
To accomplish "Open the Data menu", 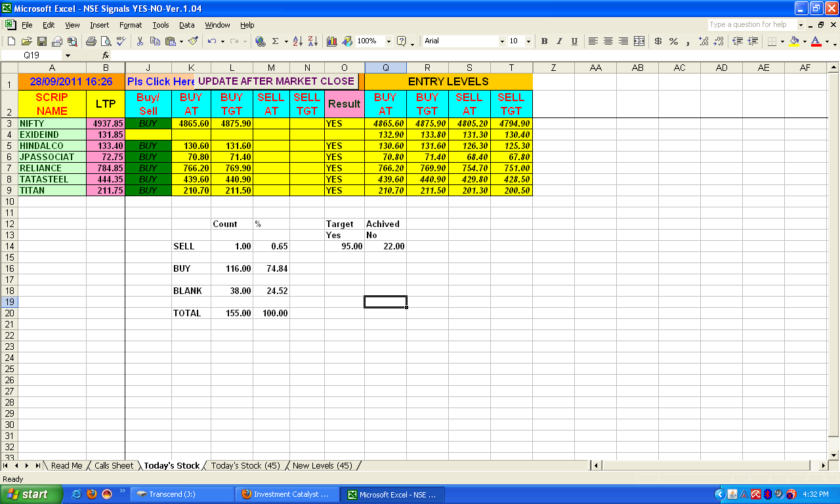I will pyautogui.click(x=187, y=25).
